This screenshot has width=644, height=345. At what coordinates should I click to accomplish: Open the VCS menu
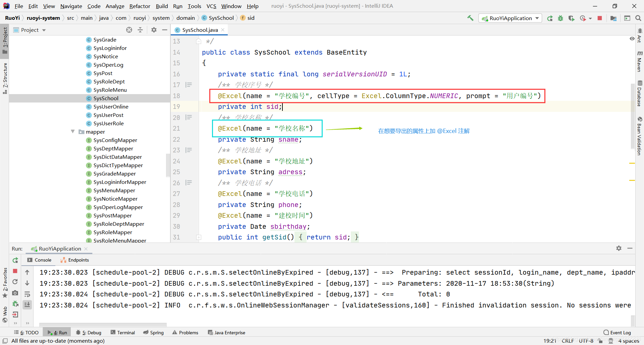click(211, 6)
